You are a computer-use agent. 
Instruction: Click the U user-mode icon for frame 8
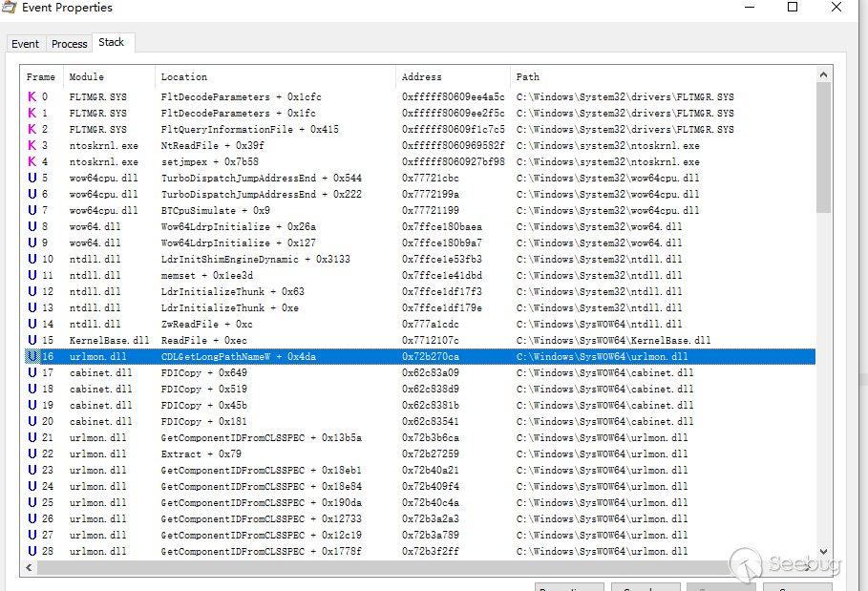tap(32, 226)
